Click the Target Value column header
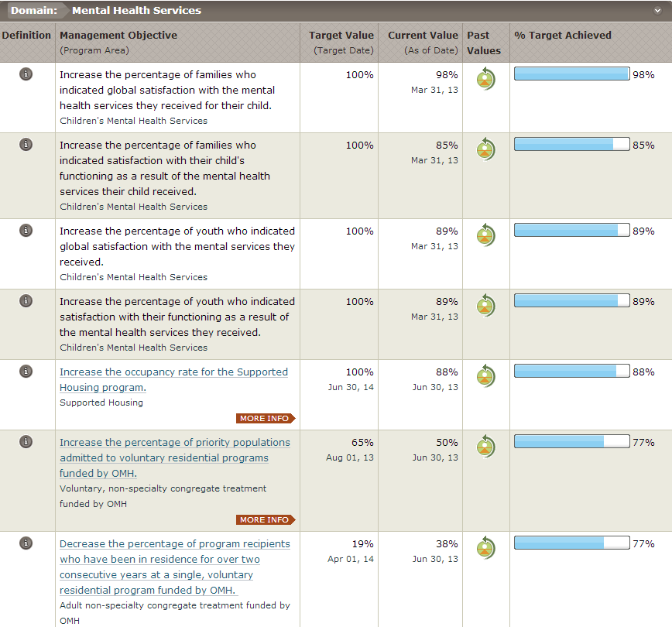The width and height of the screenshot is (672, 627). (341, 36)
